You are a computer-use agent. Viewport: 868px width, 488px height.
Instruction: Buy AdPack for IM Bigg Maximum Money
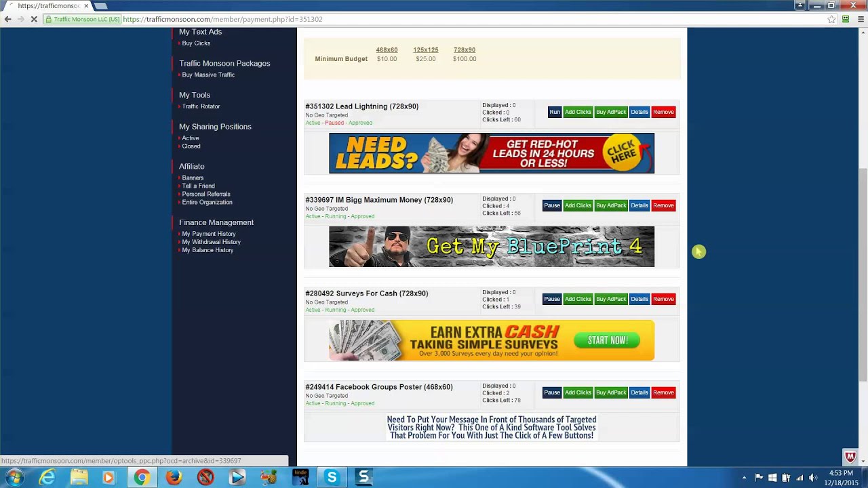coord(611,205)
